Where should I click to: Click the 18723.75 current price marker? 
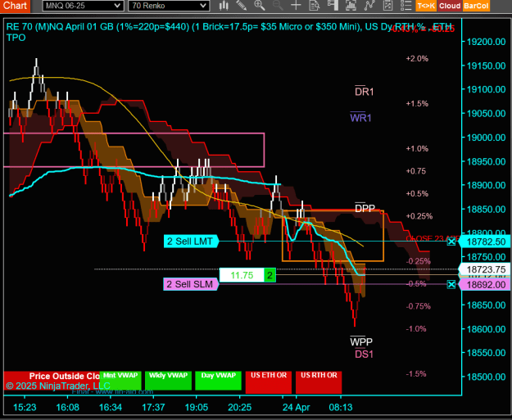pyautogui.click(x=485, y=269)
